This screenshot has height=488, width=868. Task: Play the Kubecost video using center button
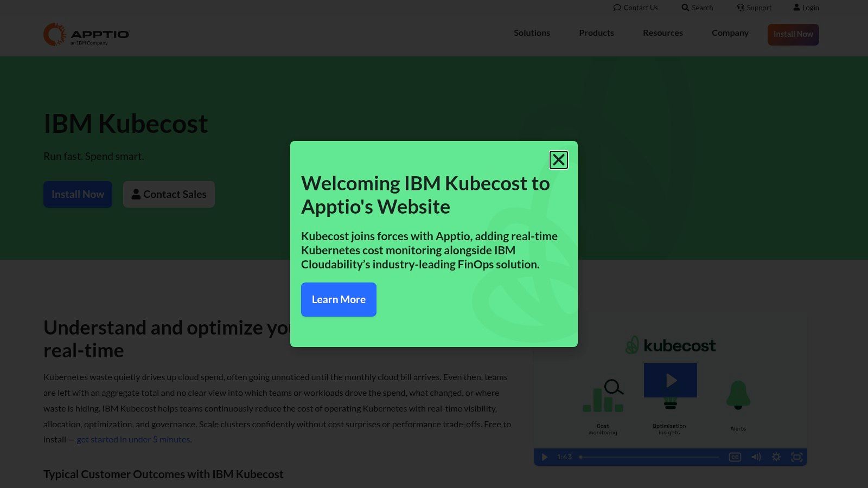point(671,380)
